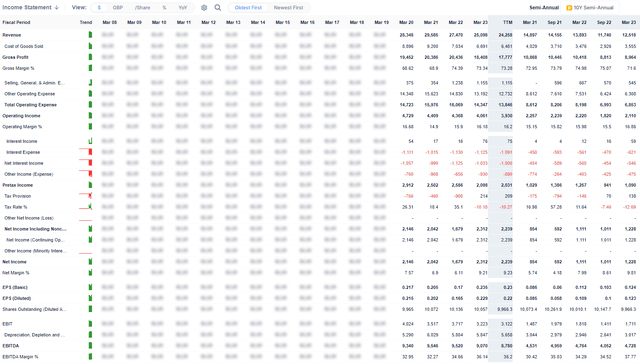Click the Total Operating Expense trend sparkline
The height and width of the screenshot is (364, 640).
[x=90, y=104]
